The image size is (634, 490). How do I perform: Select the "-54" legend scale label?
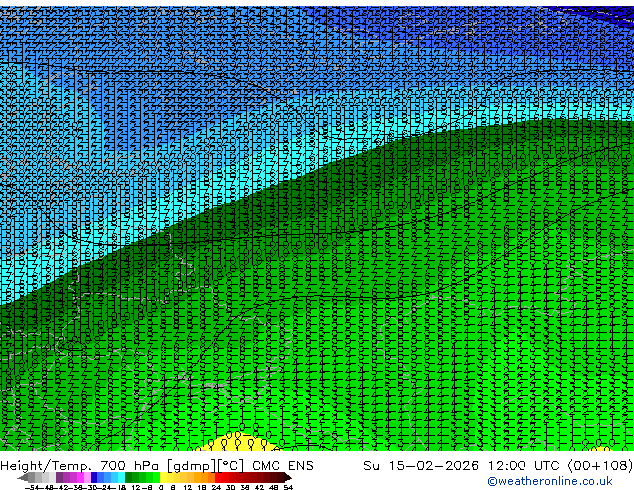click(x=32, y=487)
